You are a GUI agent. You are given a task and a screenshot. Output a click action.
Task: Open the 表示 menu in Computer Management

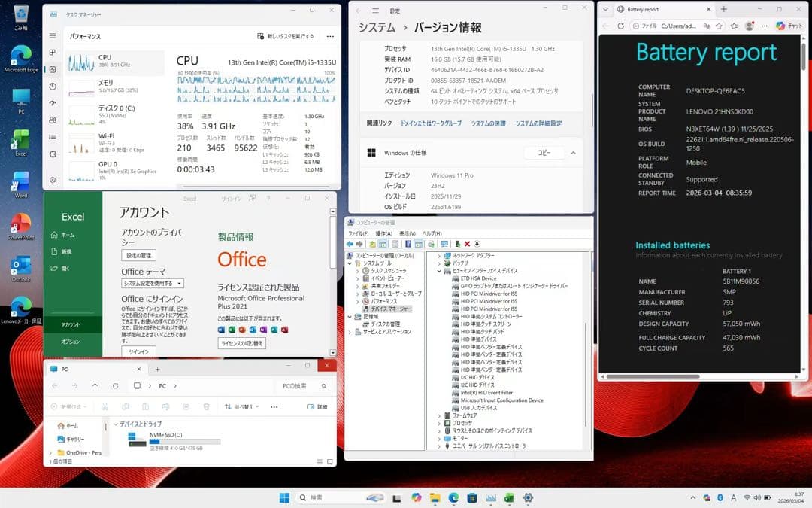[407, 234]
